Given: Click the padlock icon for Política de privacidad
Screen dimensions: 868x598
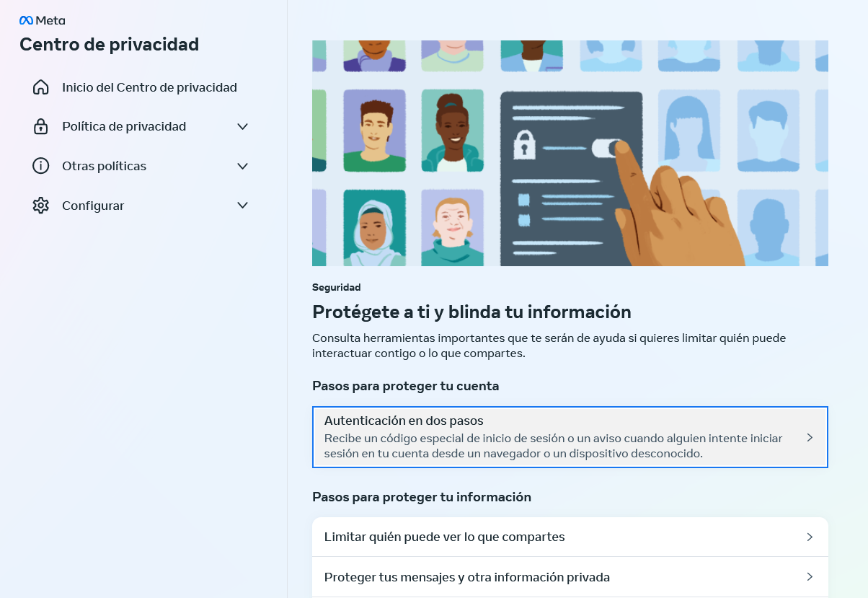Looking at the screenshot, I should point(41,126).
